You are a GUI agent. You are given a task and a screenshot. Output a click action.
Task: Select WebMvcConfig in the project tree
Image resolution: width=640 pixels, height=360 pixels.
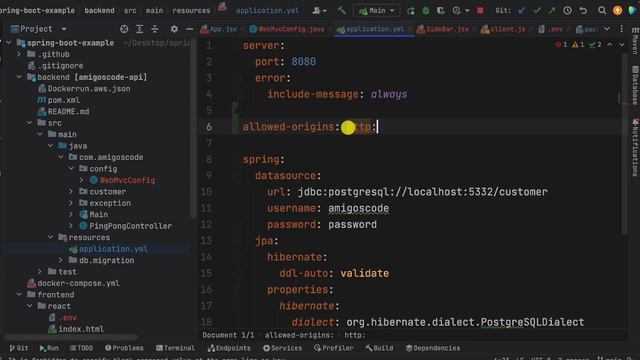(x=127, y=180)
